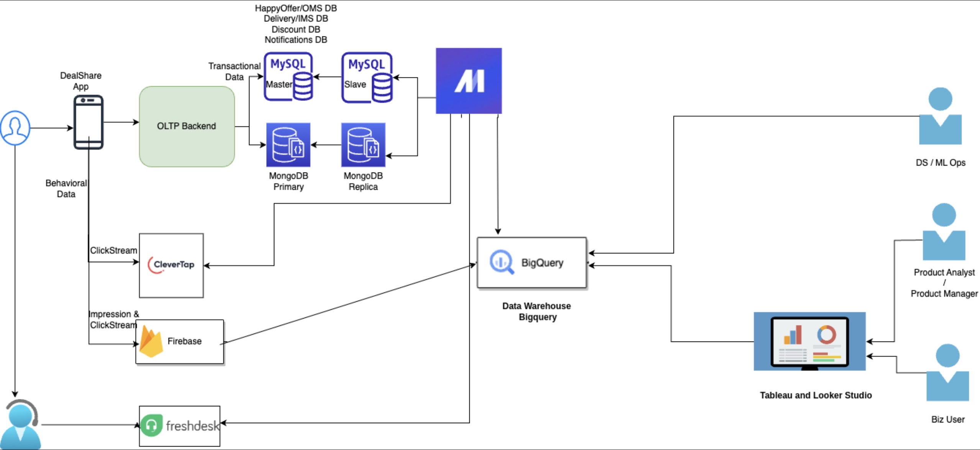Click the CleverTap logo box

[x=171, y=265]
